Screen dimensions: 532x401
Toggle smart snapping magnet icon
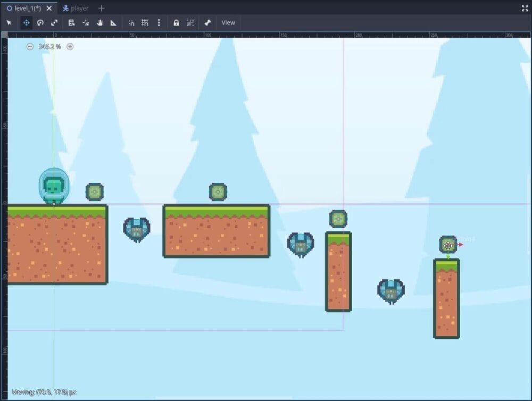click(x=131, y=23)
